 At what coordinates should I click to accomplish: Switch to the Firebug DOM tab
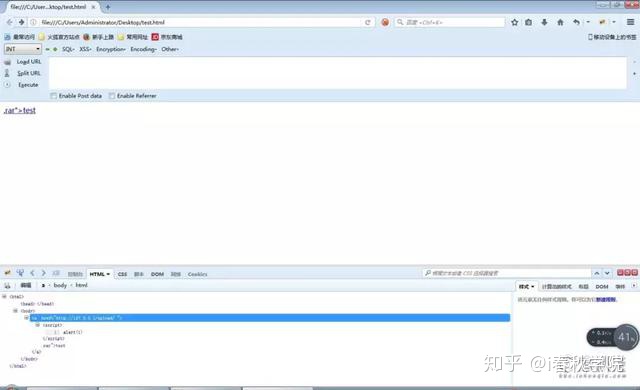pyautogui.click(x=157, y=274)
